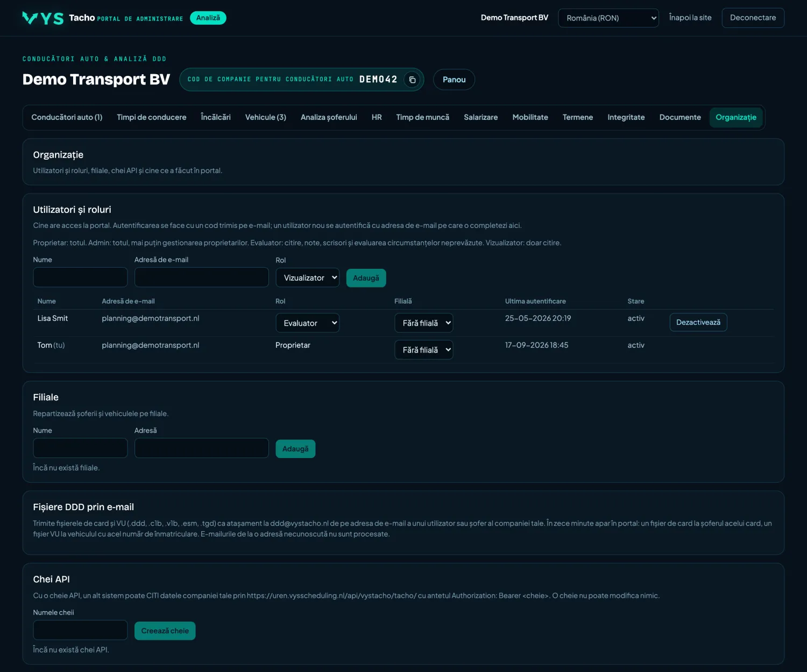The image size is (807, 672).
Task: Click the Analiză badge in the header
Action: click(x=208, y=18)
